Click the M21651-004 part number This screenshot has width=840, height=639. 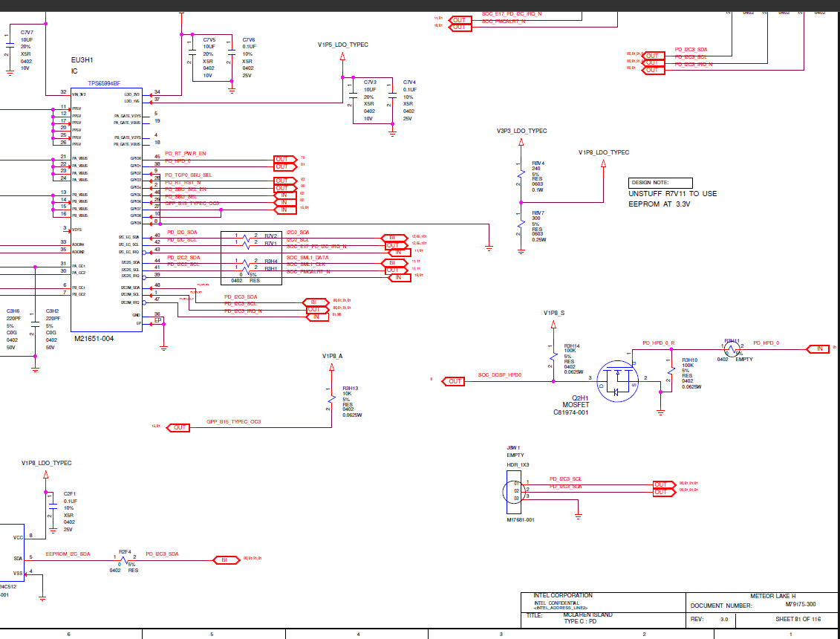94,339
